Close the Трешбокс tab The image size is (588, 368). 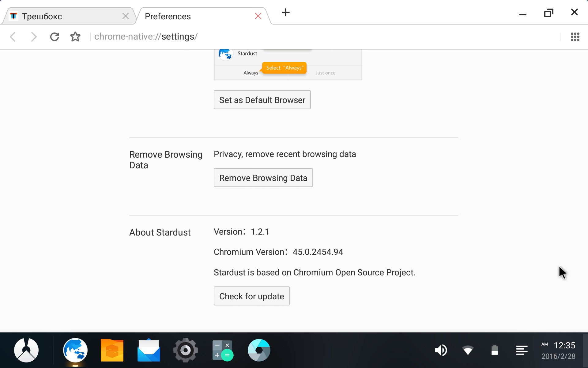coord(126,16)
